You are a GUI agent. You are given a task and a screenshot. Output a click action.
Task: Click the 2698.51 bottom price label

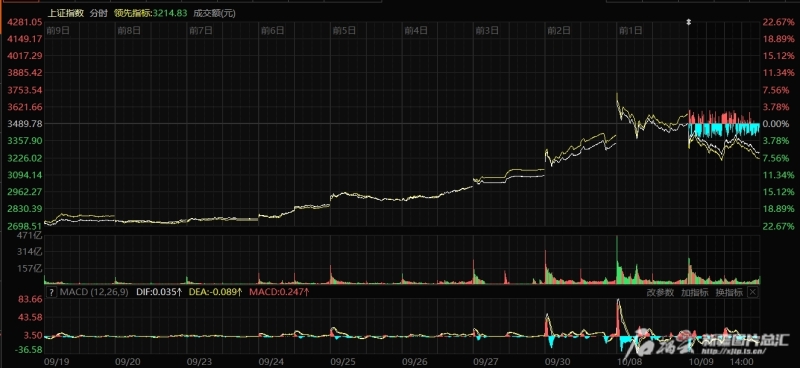click(x=24, y=226)
